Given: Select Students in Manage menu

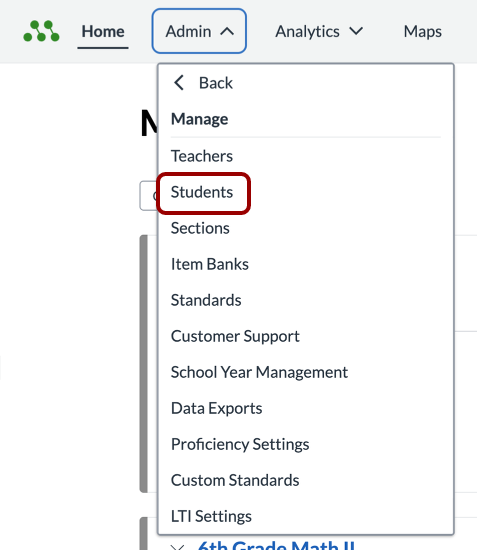Looking at the screenshot, I should click(202, 192).
